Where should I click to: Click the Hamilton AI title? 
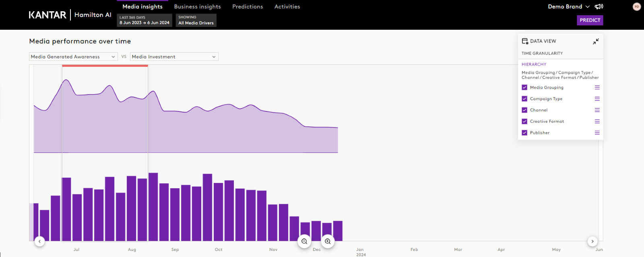pyautogui.click(x=93, y=15)
